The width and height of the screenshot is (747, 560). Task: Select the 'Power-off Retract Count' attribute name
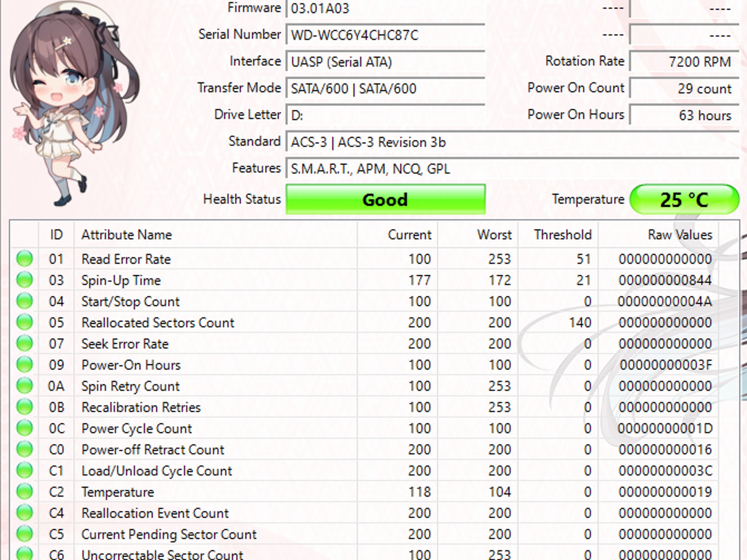tap(153, 450)
